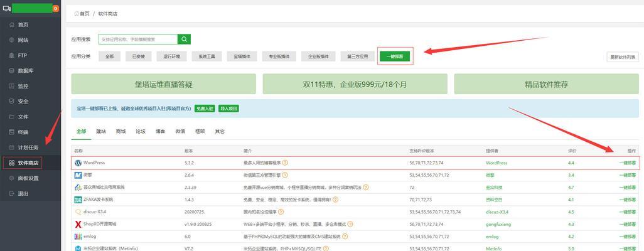This screenshot has height=251, width=644.
Task: Open the 堡塔运维直播答疑 banner
Action: [163, 84]
